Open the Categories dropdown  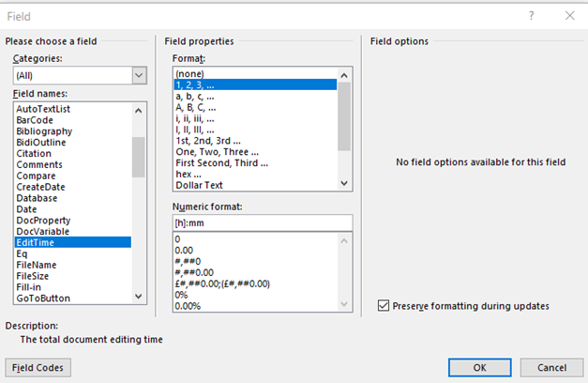pos(139,75)
